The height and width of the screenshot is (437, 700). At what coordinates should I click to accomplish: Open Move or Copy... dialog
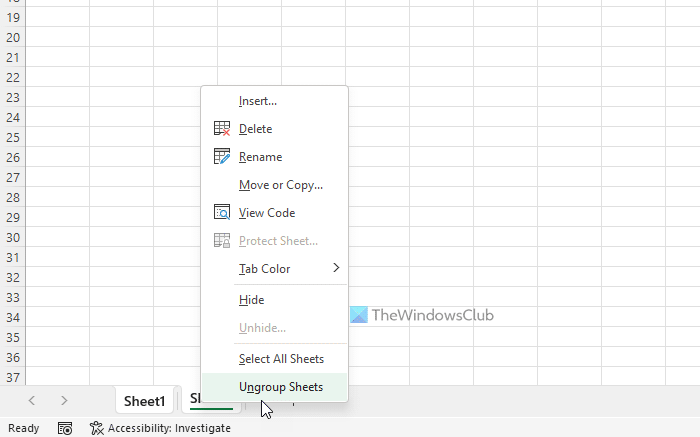click(x=281, y=185)
